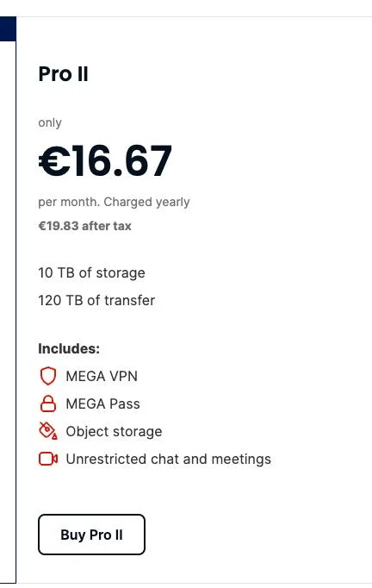Click the 10 TB of storage line
The height and width of the screenshot is (588, 372).
[x=91, y=273]
